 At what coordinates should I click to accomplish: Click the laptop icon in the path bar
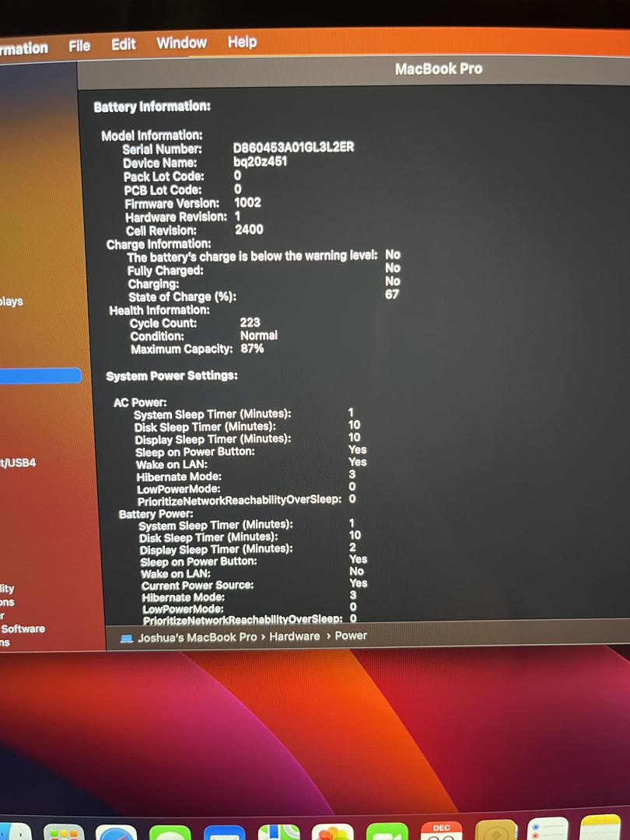click(127, 638)
